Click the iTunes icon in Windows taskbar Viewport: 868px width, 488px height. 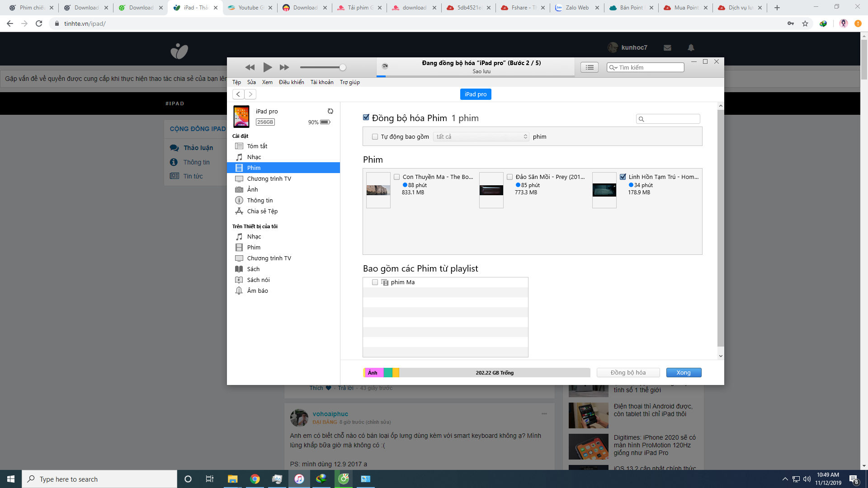299,479
